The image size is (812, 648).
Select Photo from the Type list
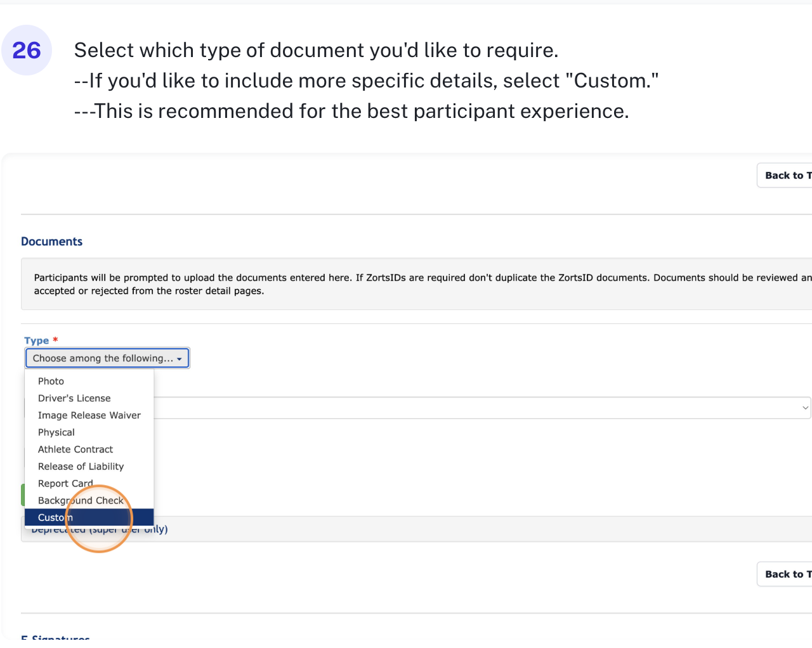51,381
